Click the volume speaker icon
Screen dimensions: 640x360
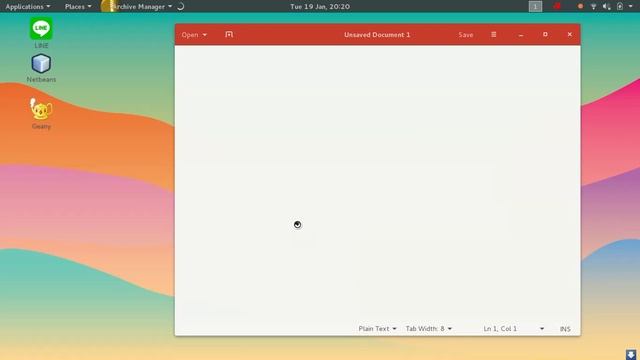(607, 6)
